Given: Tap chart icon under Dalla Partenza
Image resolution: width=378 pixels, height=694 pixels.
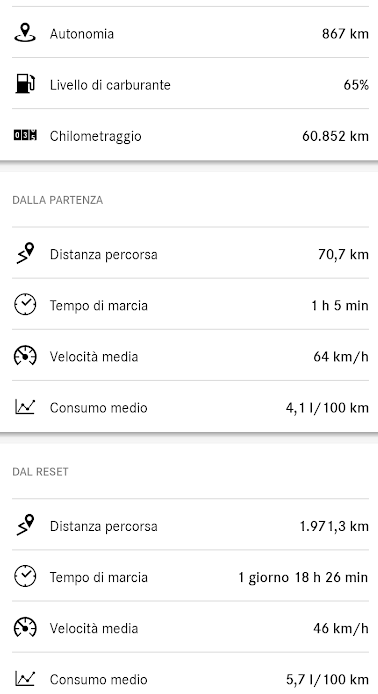Looking at the screenshot, I should click(25, 407).
